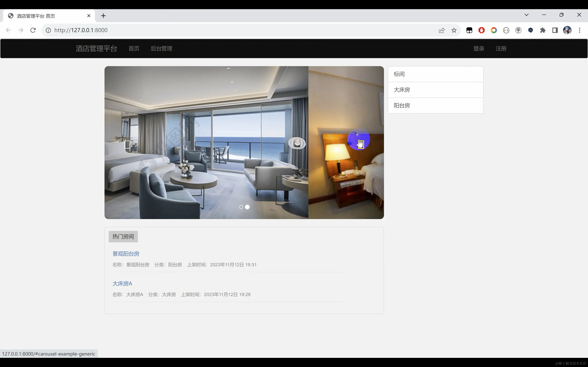Expand the tab search chevron
Screen dimensions: 588x367
pos(526,15)
